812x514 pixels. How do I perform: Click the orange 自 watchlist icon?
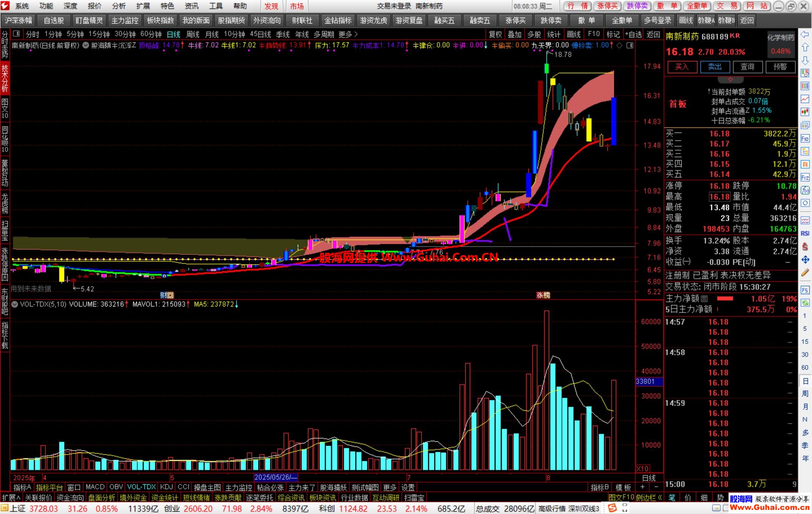tap(805, 164)
